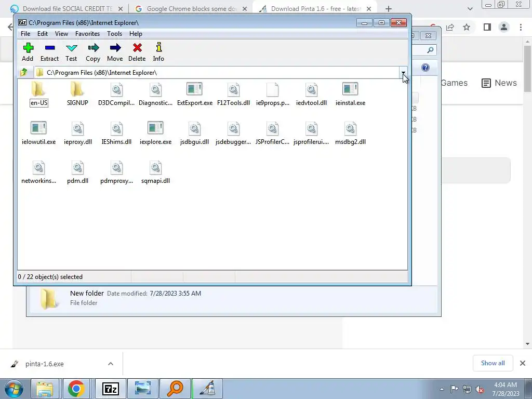Open the address bar path dropdown arrow
The height and width of the screenshot is (399, 532).
pyautogui.click(x=403, y=72)
